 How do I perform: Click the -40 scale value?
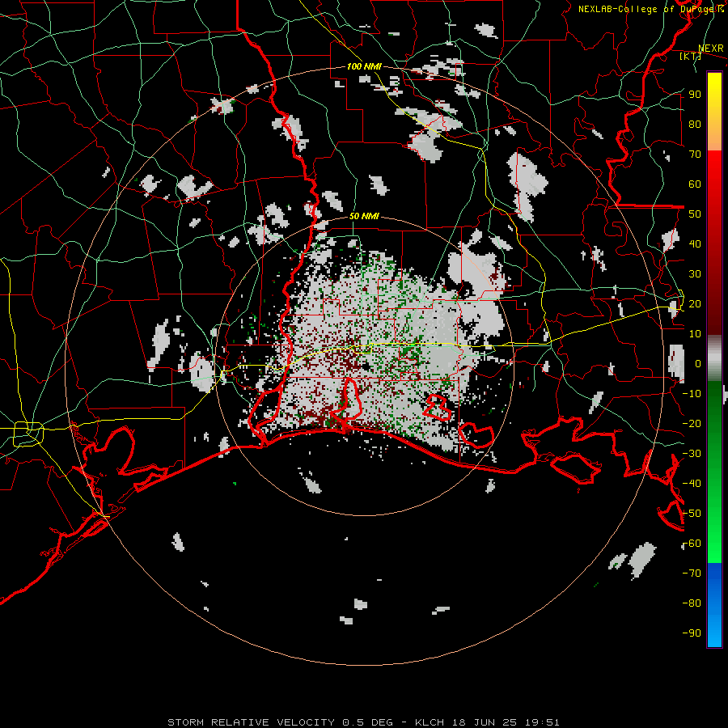(x=692, y=484)
